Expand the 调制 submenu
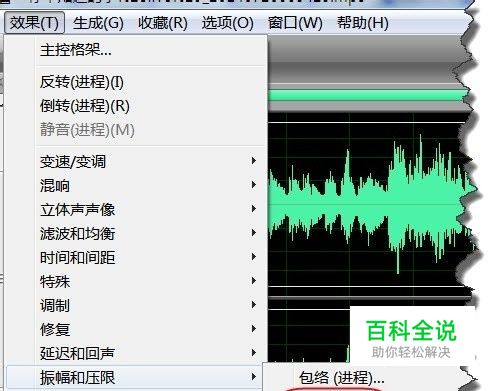The image size is (500, 391). 136,306
